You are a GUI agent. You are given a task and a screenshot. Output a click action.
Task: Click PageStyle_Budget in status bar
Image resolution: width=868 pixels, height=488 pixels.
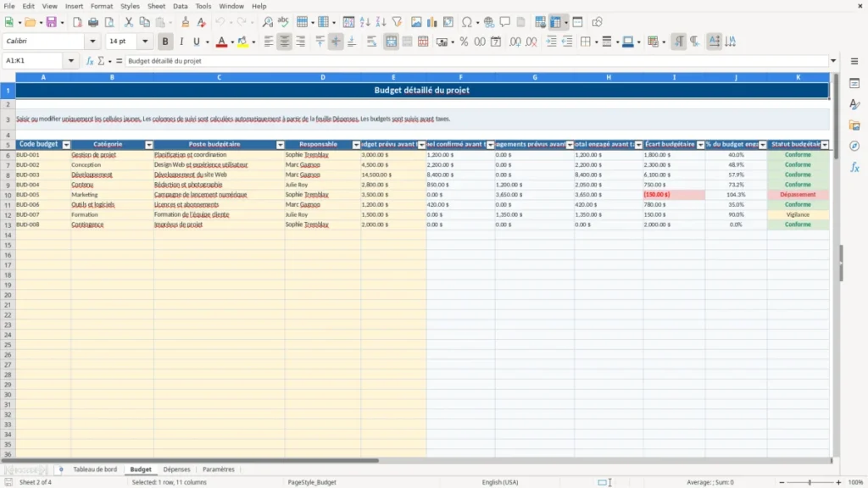pyautogui.click(x=312, y=482)
